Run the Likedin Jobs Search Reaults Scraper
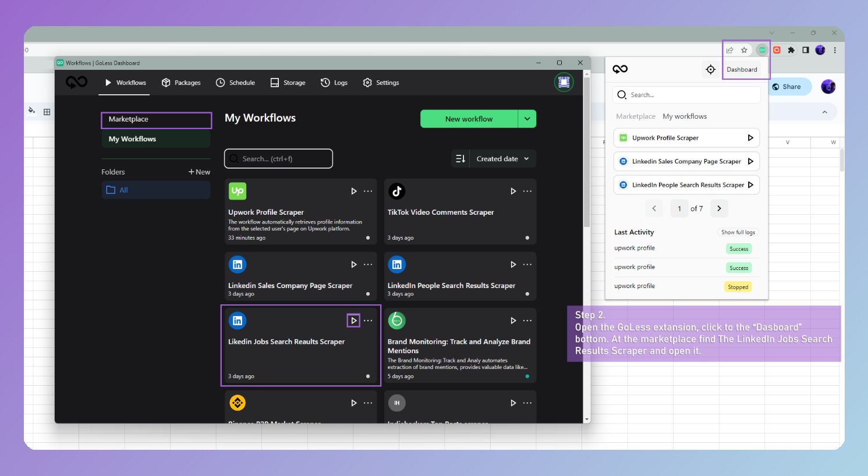The image size is (868, 476). click(x=353, y=321)
